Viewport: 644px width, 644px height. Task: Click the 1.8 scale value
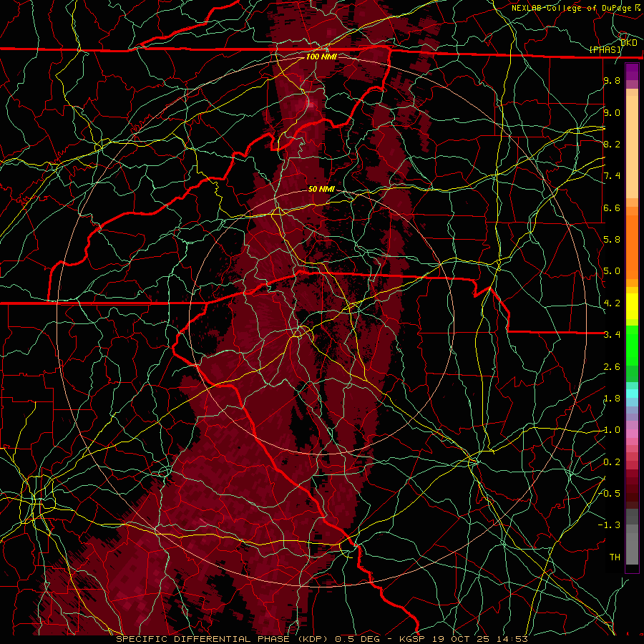click(612, 399)
